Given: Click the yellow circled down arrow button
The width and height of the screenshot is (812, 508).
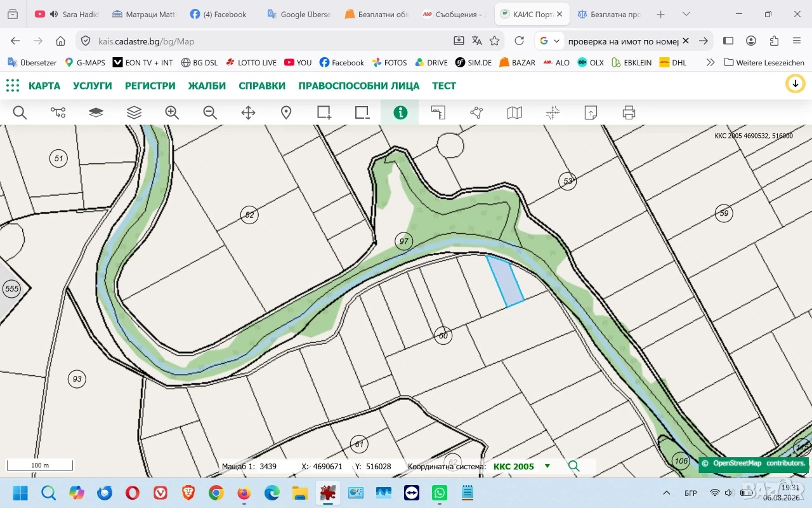Looking at the screenshot, I should (x=795, y=84).
